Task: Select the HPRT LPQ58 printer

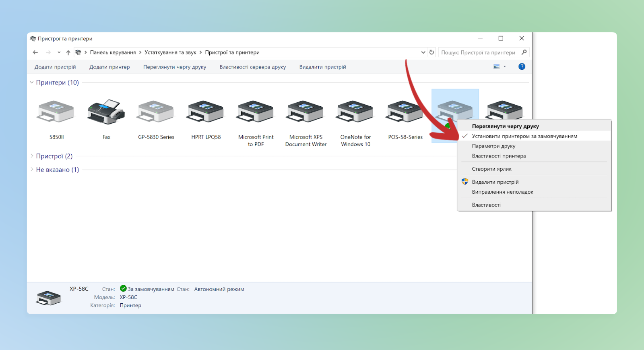Action: coord(206,112)
